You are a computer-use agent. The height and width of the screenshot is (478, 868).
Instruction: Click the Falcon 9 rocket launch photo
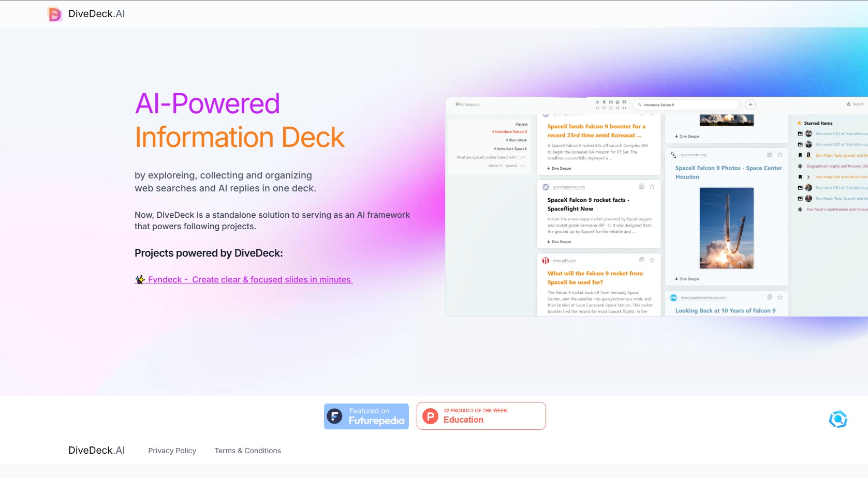(x=726, y=228)
